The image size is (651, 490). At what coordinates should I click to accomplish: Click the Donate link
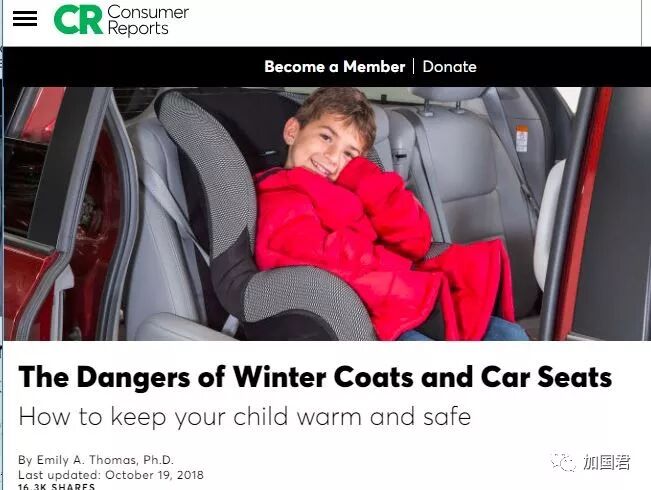[450, 66]
